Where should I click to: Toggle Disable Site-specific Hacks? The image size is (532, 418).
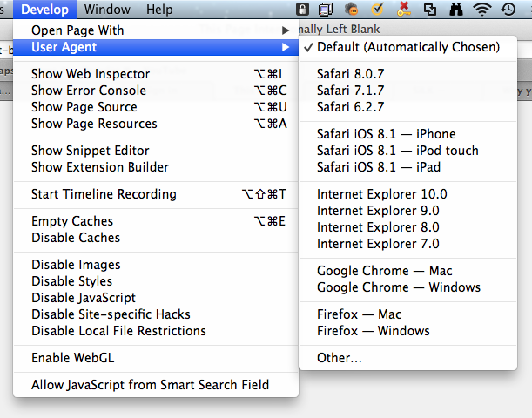point(156,314)
